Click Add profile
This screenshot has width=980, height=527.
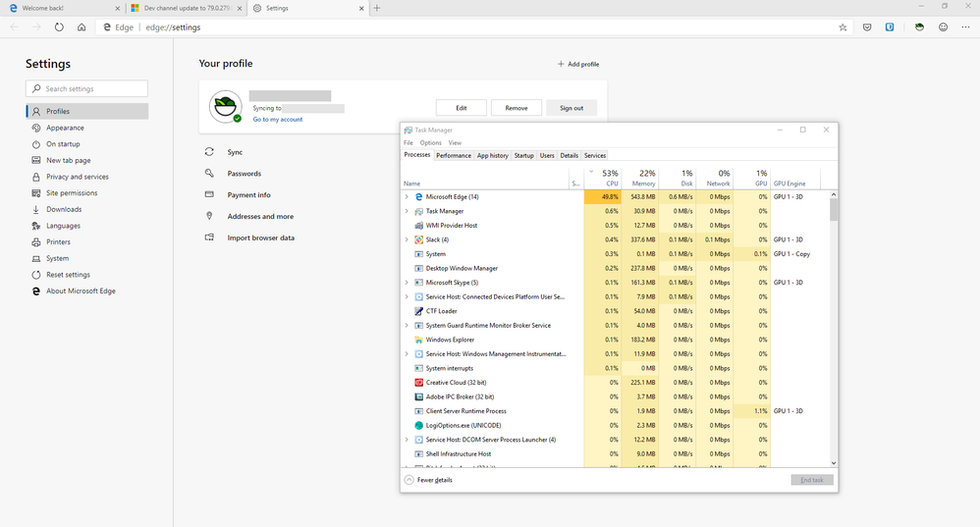coord(578,64)
